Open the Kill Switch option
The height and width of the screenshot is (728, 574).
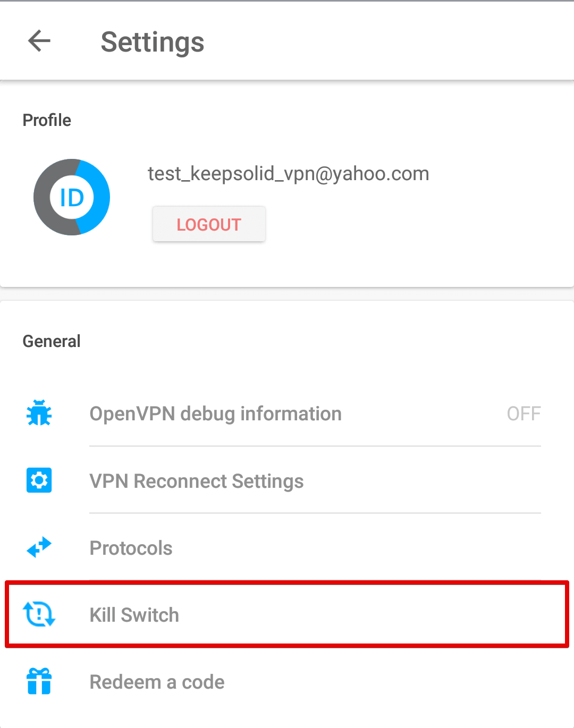[134, 615]
